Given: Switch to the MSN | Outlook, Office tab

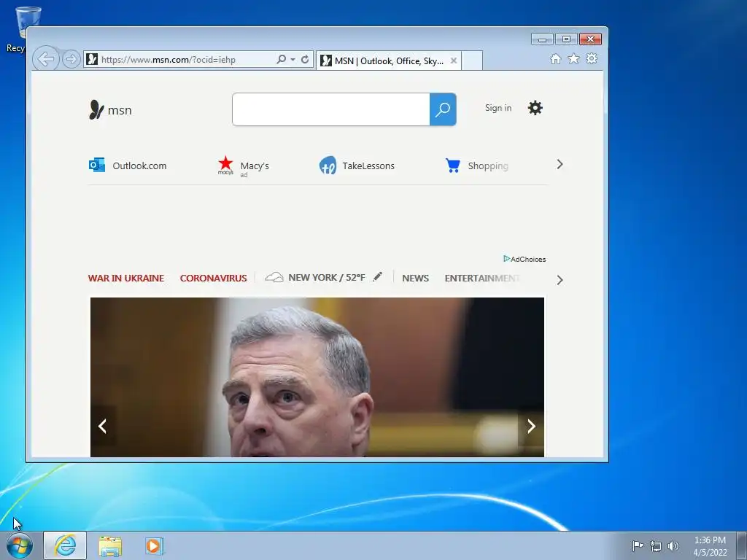Looking at the screenshot, I should tap(388, 61).
